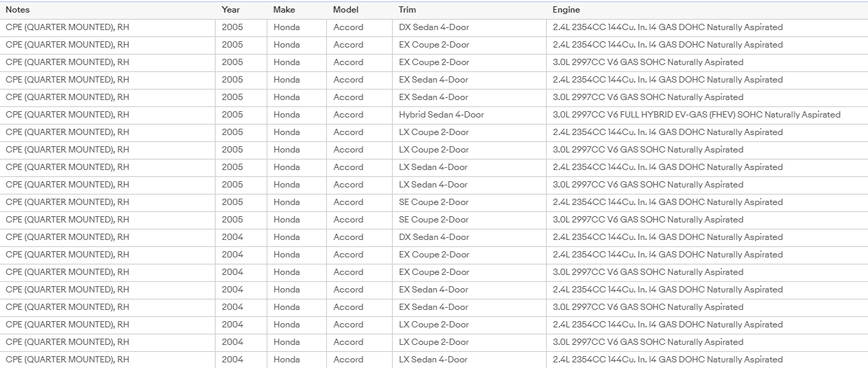Click 2.4L engine cell in 2004 EX Coupe row
The image size is (868, 368).
tap(707, 255)
